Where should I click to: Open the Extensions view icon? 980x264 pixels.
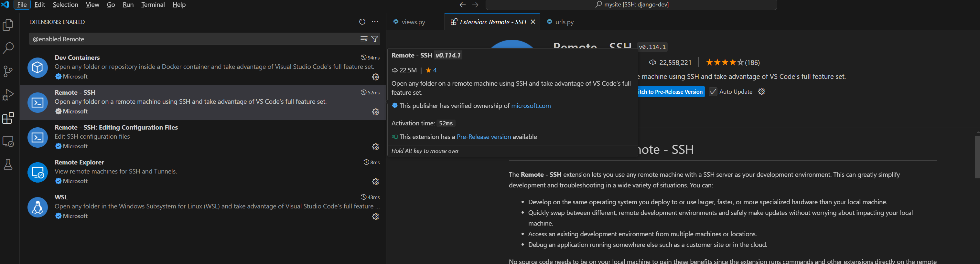[8, 118]
